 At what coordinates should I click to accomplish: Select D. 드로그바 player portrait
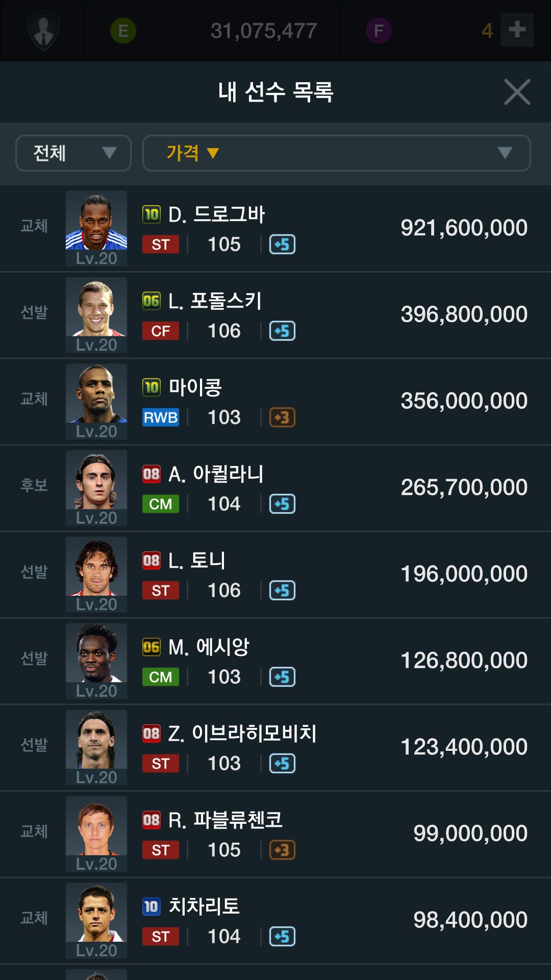pos(96,223)
